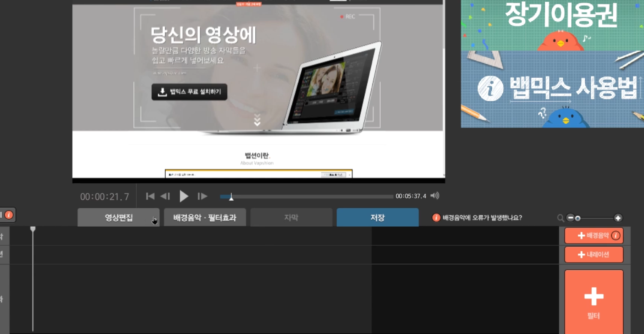This screenshot has height=334, width=644.
Task: Click the 뱁션이란 heading in preview
Action: (x=257, y=155)
